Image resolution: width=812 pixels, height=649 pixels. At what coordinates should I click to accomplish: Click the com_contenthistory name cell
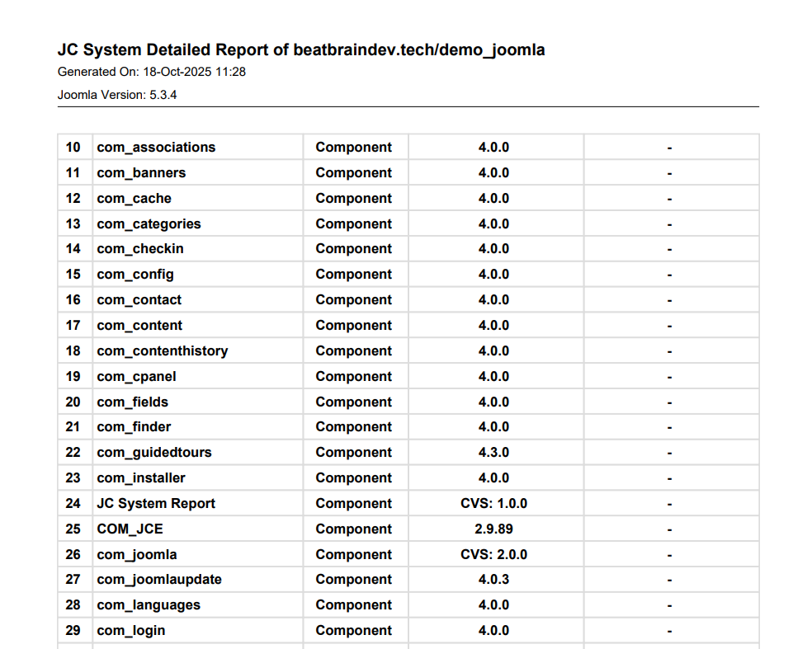(x=162, y=351)
